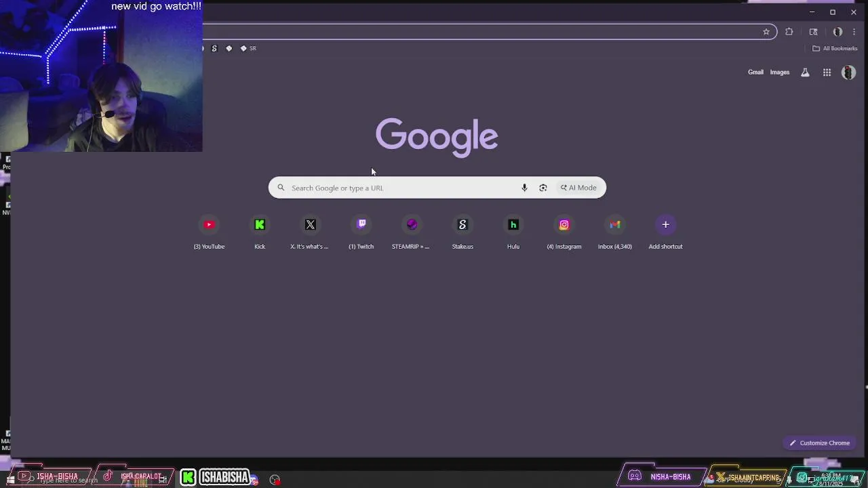868x488 pixels.
Task: Open the Instagram shortcut
Action: click(564, 232)
